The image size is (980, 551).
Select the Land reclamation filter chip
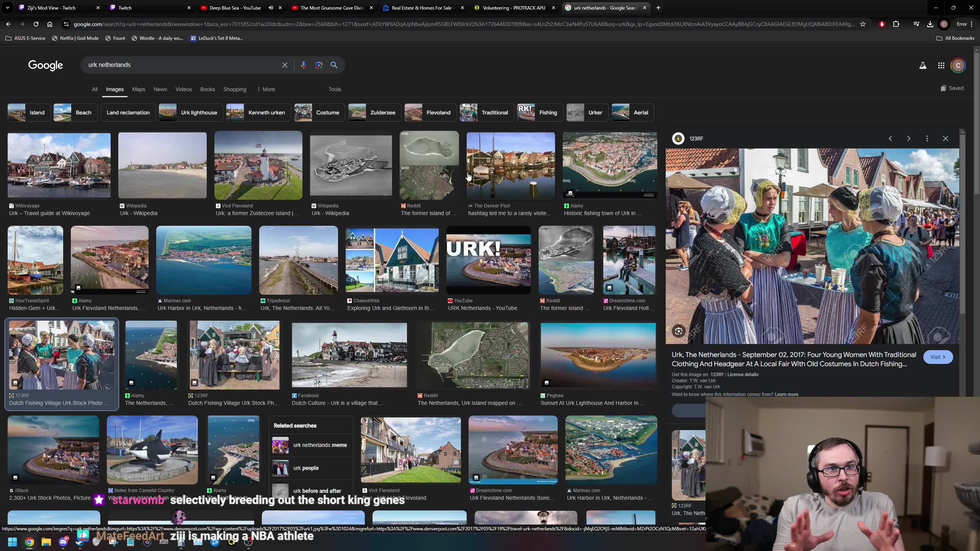pos(128,112)
